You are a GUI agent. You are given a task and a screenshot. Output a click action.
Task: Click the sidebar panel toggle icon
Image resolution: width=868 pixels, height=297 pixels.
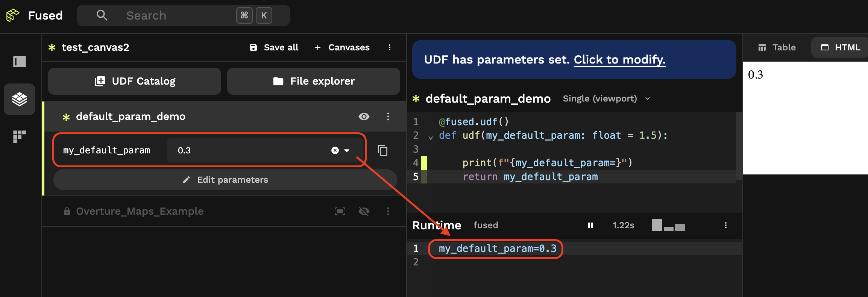[x=19, y=61]
